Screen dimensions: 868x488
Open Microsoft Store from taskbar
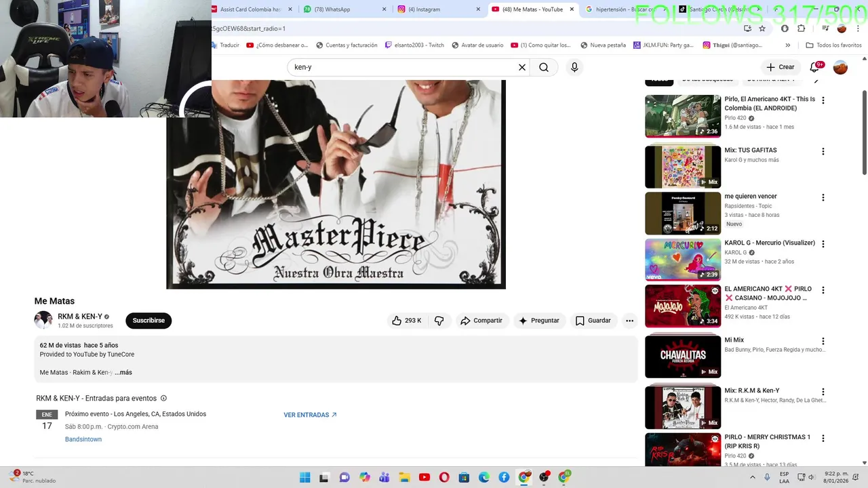464,477
